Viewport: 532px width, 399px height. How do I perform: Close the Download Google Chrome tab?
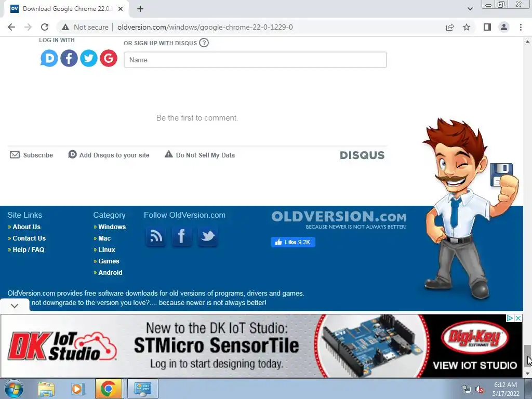pyautogui.click(x=121, y=9)
